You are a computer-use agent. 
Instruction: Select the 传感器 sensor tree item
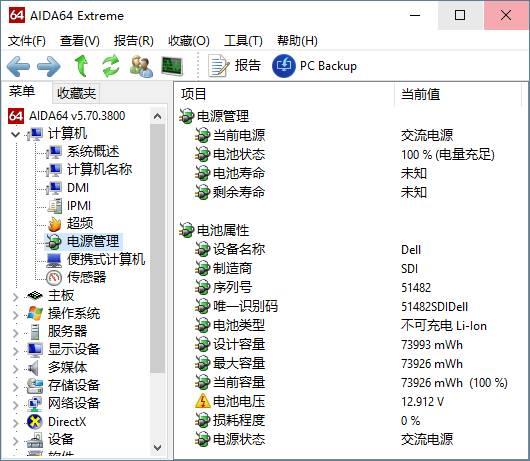click(x=76, y=277)
